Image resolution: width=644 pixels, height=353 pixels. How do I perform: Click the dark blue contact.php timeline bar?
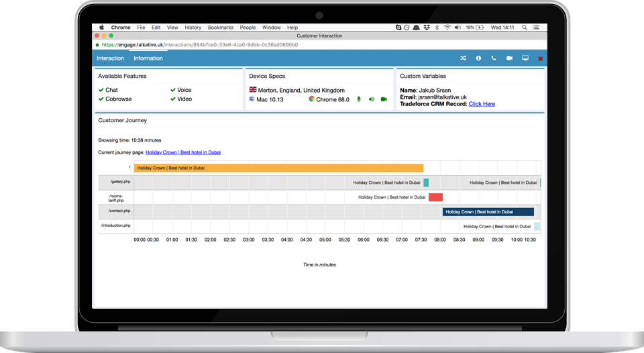point(488,212)
